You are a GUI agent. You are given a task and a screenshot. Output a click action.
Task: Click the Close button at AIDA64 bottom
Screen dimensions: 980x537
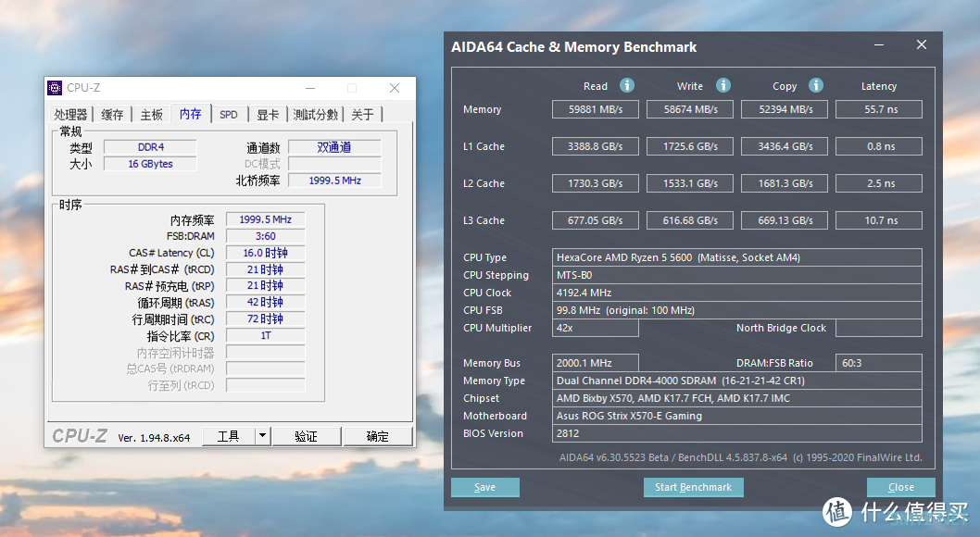point(900,487)
